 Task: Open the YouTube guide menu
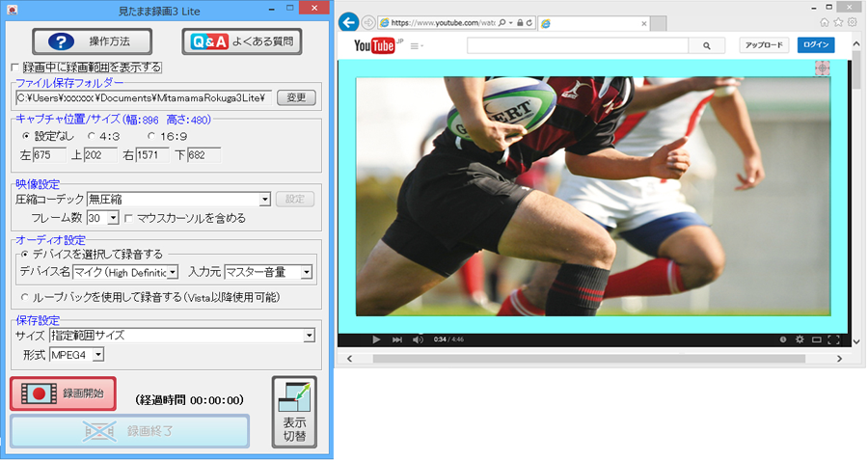(x=417, y=45)
